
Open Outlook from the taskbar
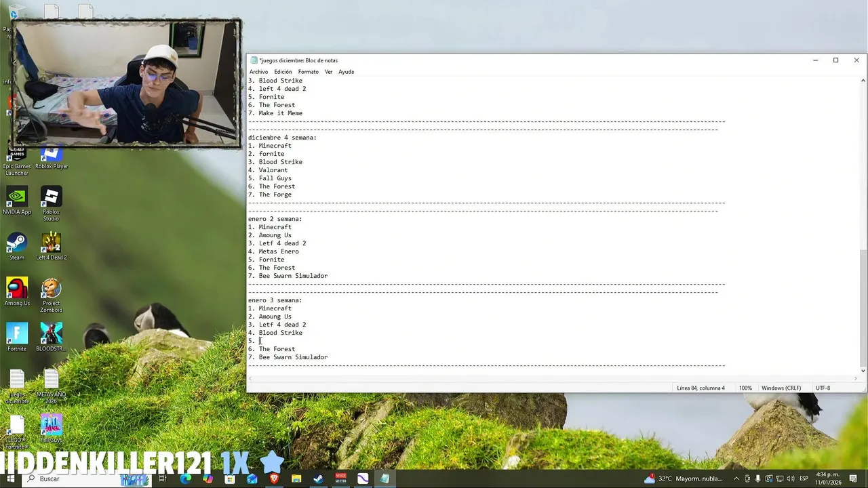(x=252, y=479)
